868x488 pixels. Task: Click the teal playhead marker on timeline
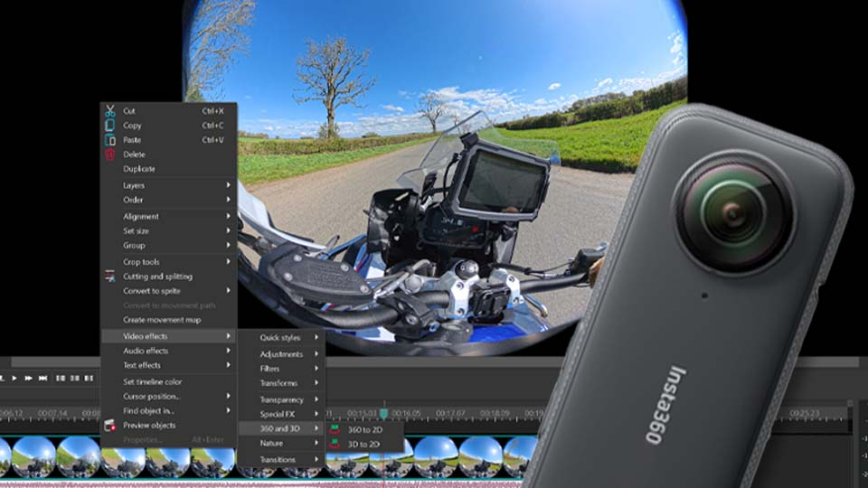[x=383, y=413]
